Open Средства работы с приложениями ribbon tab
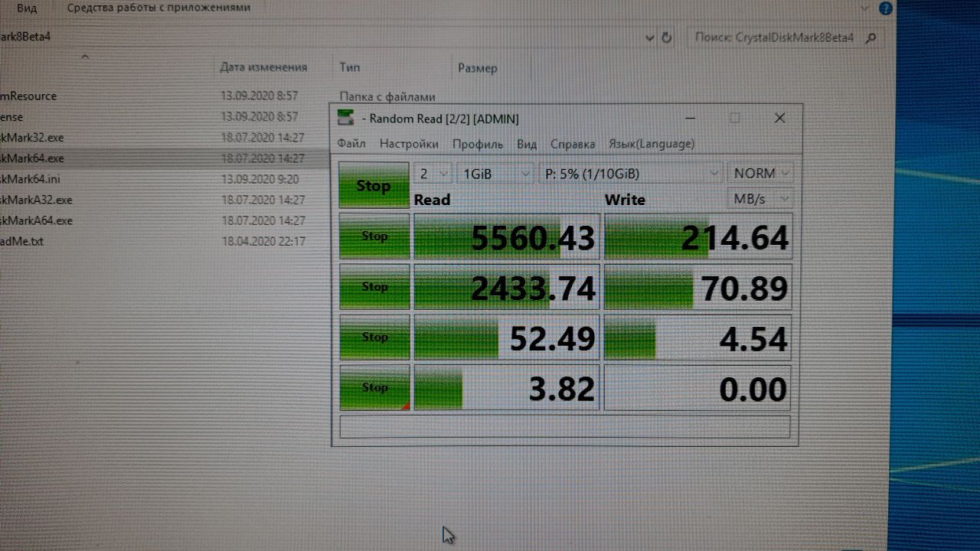Viewport: 980px width, 551px height. click(158, 8)
